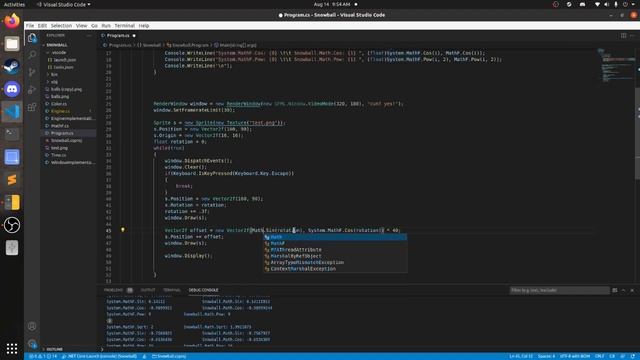Open the Source Control view
Image resolution: width=640 pixels, height=360 pixels.
pyautogui.click(x=32, y=73)
